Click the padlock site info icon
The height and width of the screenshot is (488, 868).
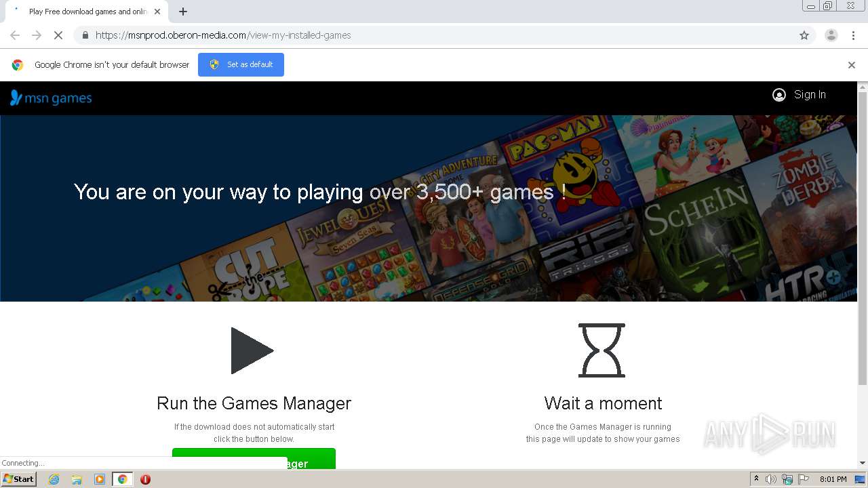tap(85, 35)
